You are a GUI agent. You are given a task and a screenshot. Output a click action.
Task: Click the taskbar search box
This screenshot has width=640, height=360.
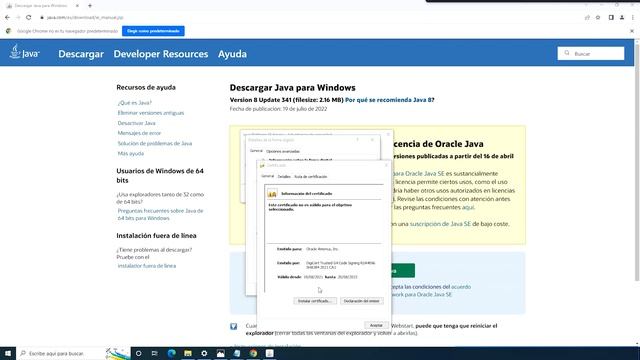[73, 353]
